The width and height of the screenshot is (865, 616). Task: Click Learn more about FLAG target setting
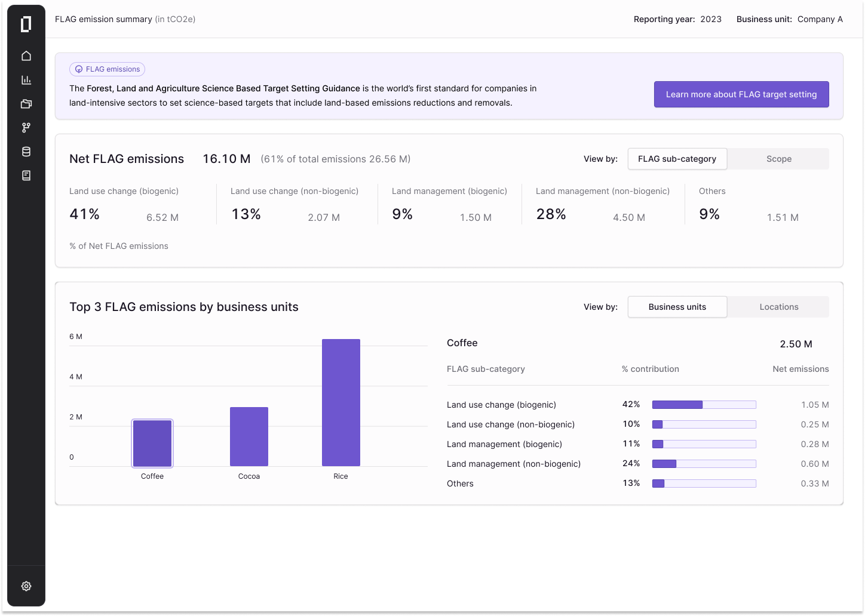[741, 94]
